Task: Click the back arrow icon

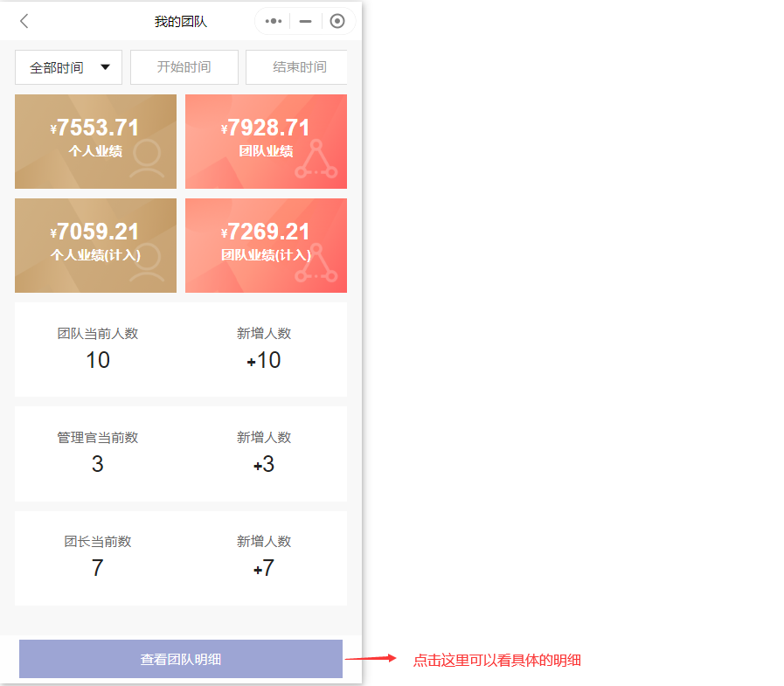Action: tap(24, 21)
